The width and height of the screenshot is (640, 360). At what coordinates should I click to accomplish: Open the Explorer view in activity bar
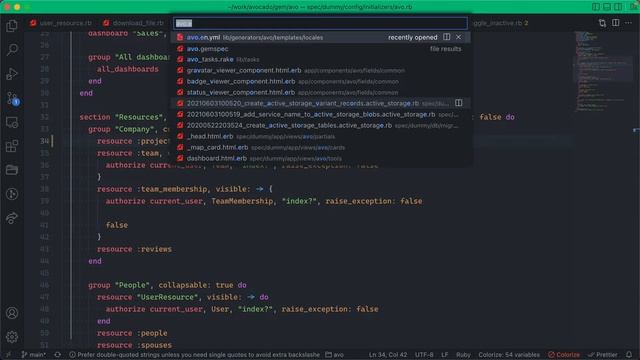point(12,26)
